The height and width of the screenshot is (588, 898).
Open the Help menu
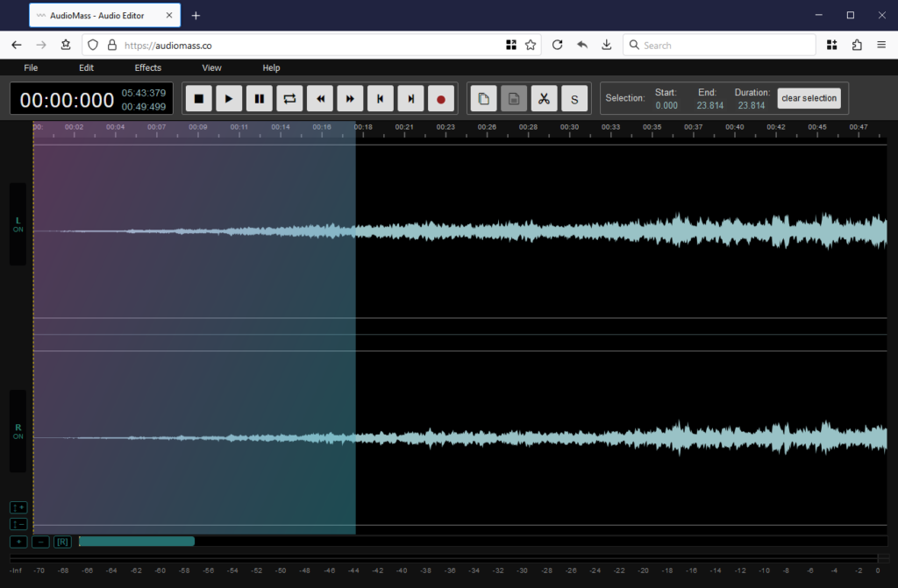point(271,67)
